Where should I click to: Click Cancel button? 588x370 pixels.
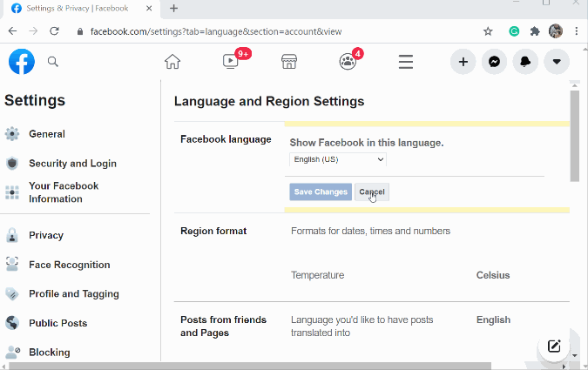pyautogui.click(x=372, y=192)
